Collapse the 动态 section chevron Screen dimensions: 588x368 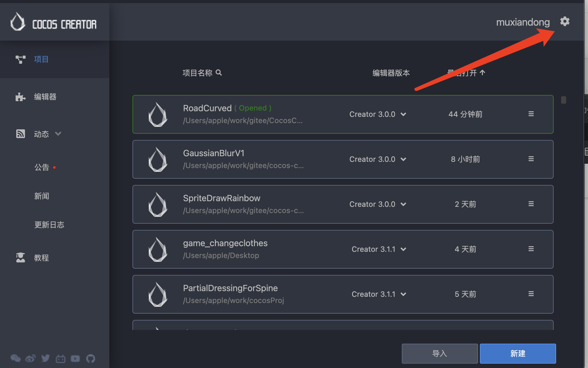[x=58, y=134]
